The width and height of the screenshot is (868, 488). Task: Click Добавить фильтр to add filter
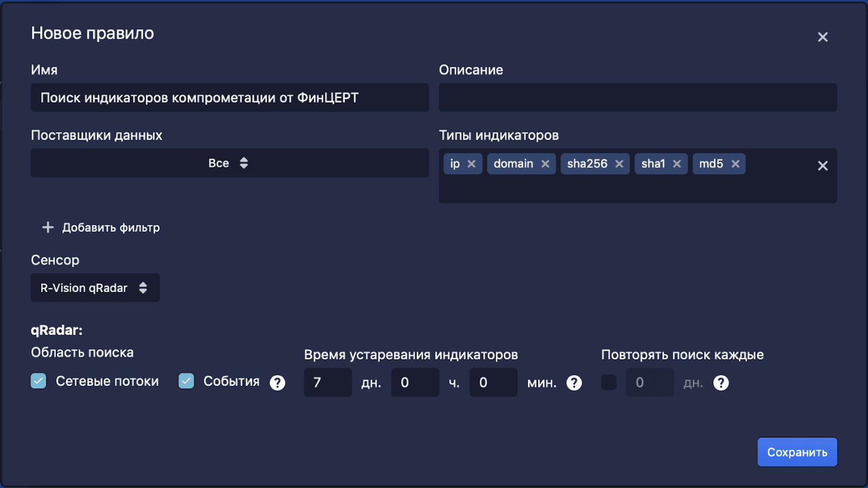coord(101,228)
